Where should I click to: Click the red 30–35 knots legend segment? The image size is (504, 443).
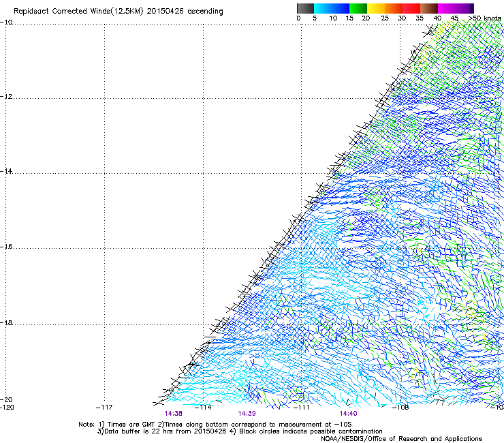click(x=411, y=8)
